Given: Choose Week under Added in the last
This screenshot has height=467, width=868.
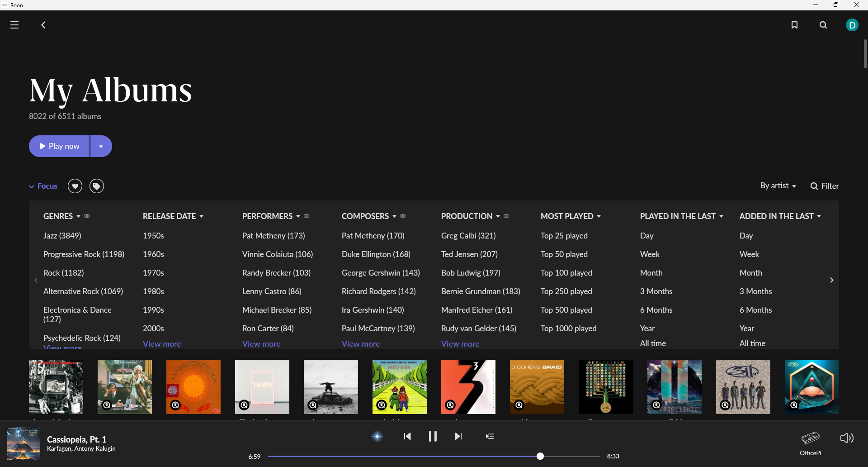Looking at the screenshot, I should [749, 254].
